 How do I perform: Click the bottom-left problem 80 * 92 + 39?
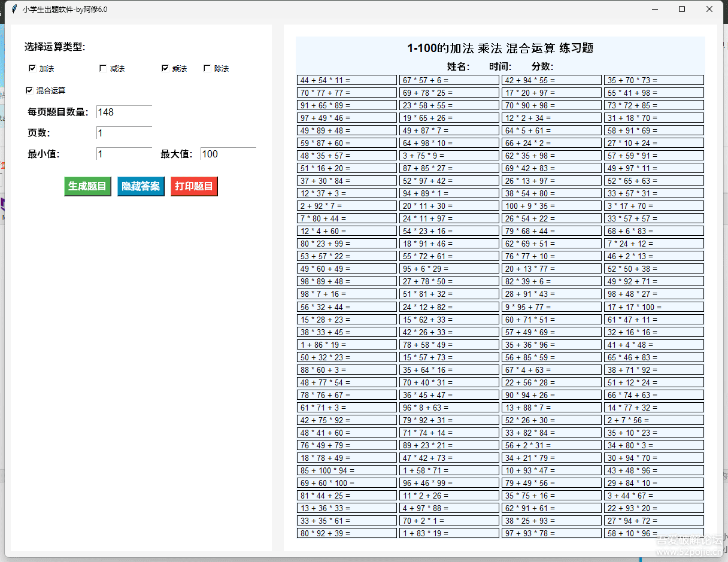(x=347, y=533)
